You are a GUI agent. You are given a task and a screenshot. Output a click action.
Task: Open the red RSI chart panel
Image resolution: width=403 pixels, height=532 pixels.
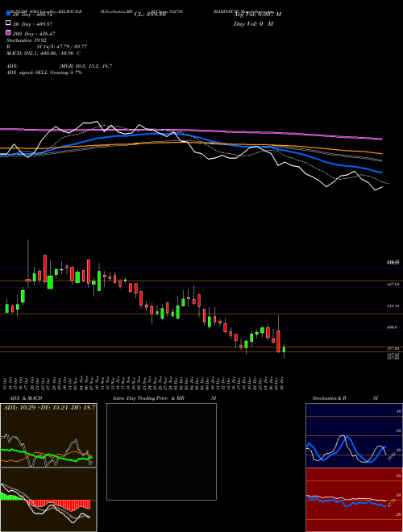[x=354, y=500]
